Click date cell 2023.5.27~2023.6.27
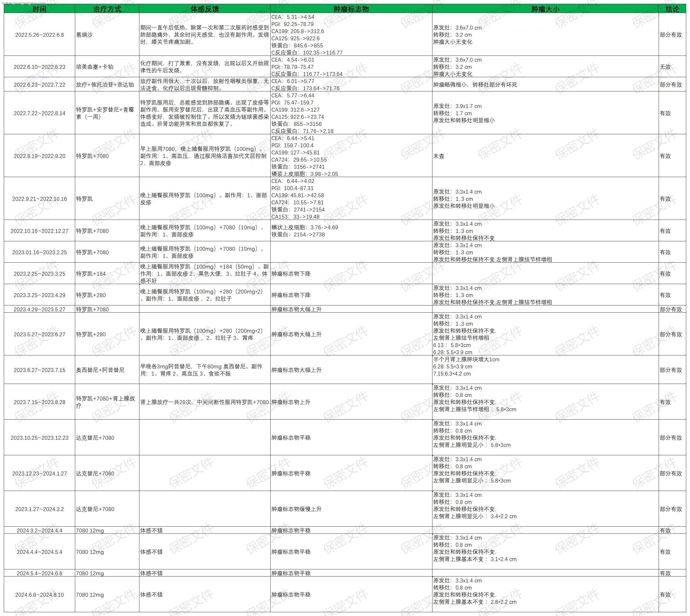 (x=39, y=334)
